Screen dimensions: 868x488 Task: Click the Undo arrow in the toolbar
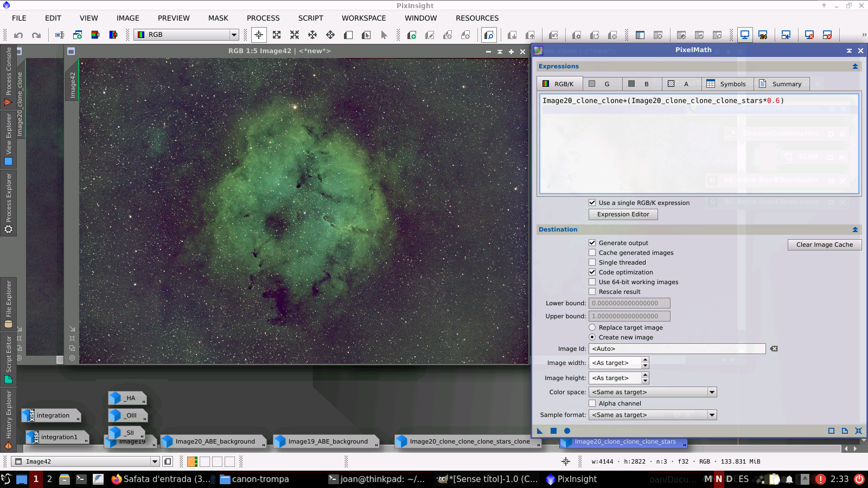(x=18, y=35)
